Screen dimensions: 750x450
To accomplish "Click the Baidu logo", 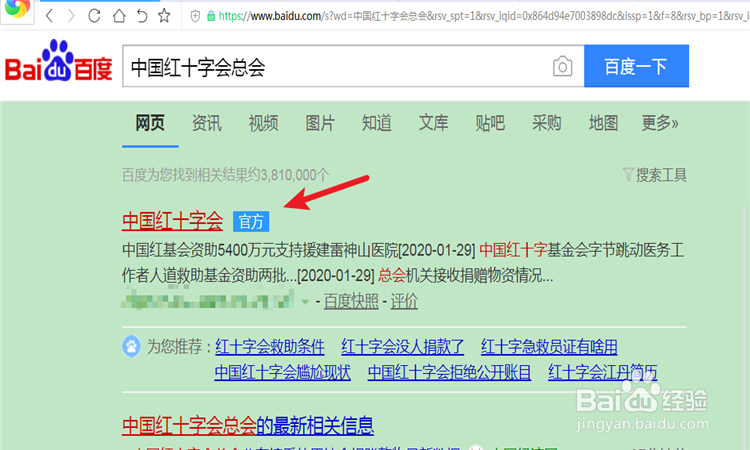I will 58,61.
